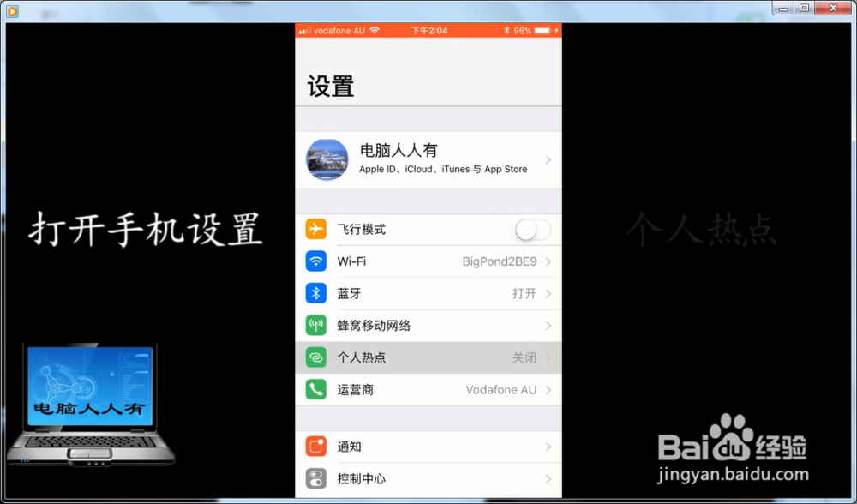
Task: Close the video player window
Action: [x=833, y=8]
